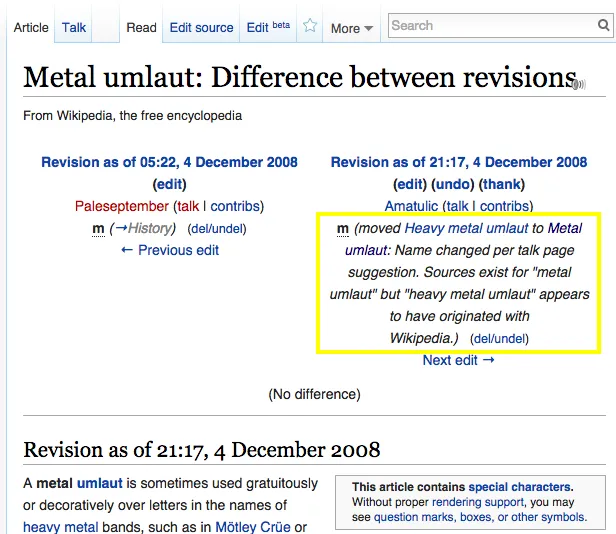616x534 pixels.
Task: Click the thank link for Amatulic
Action: click(x=502, y=184)
